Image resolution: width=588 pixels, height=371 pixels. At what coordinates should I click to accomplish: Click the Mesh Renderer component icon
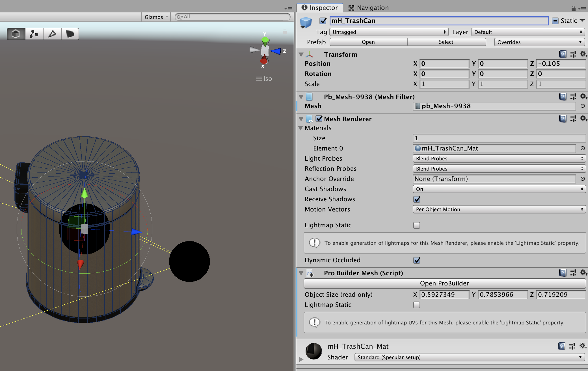click(309, 118)
